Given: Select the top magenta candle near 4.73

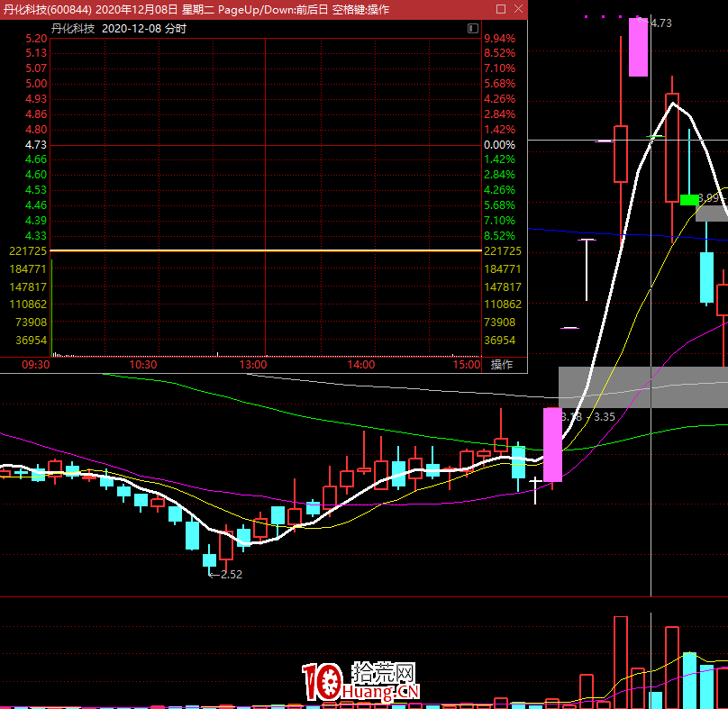Looking at the screenshot, I should point(639,47).
